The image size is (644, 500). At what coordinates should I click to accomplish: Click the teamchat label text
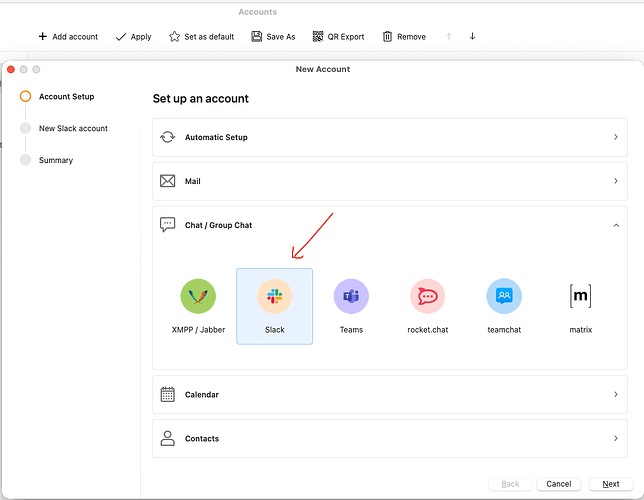(x=504, y=329)
